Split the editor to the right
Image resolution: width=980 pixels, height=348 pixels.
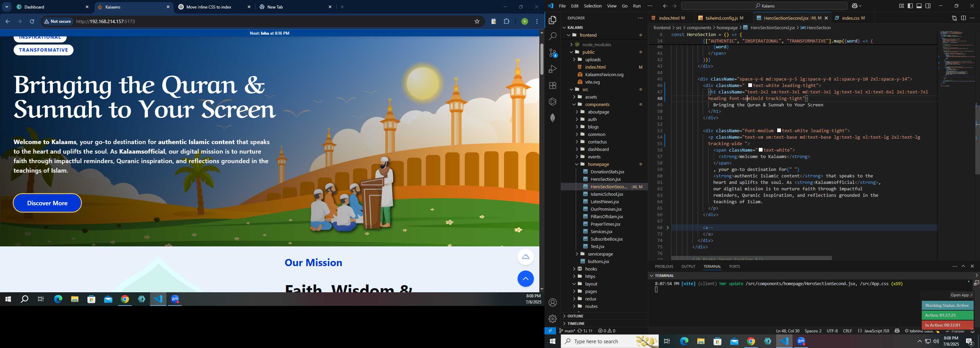[963, 18]
